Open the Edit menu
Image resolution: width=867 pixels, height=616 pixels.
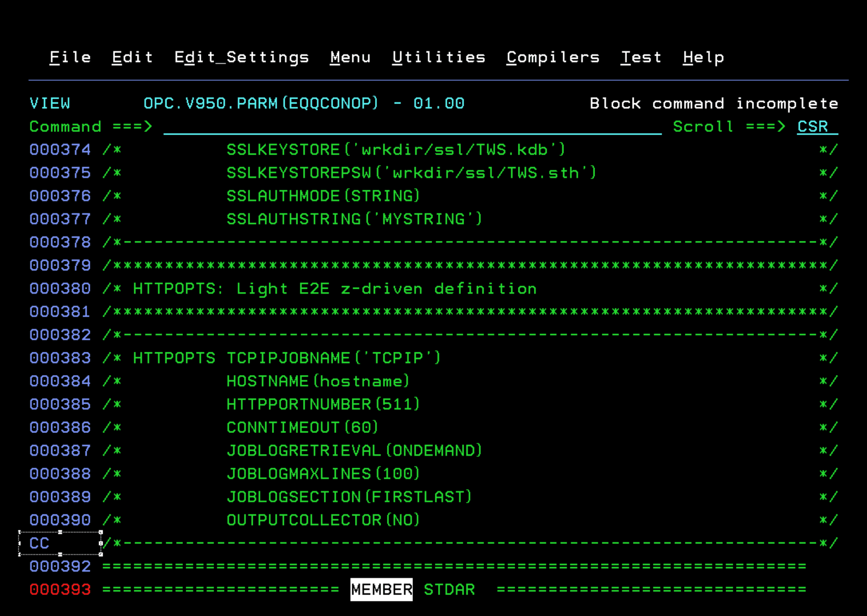click(x=132, y=57)
